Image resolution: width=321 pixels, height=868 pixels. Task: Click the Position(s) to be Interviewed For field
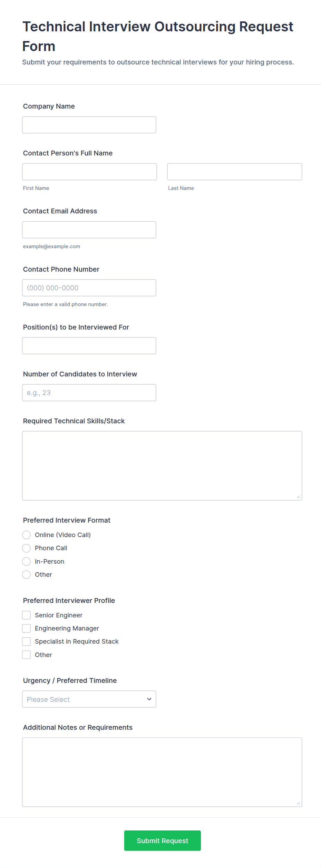click(89, 346)
